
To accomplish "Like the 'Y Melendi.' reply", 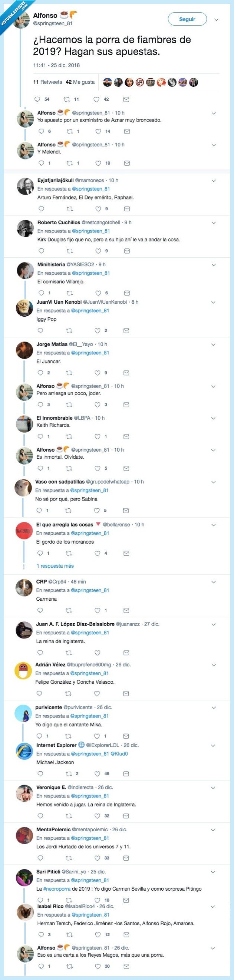I will tap(98, 163).
